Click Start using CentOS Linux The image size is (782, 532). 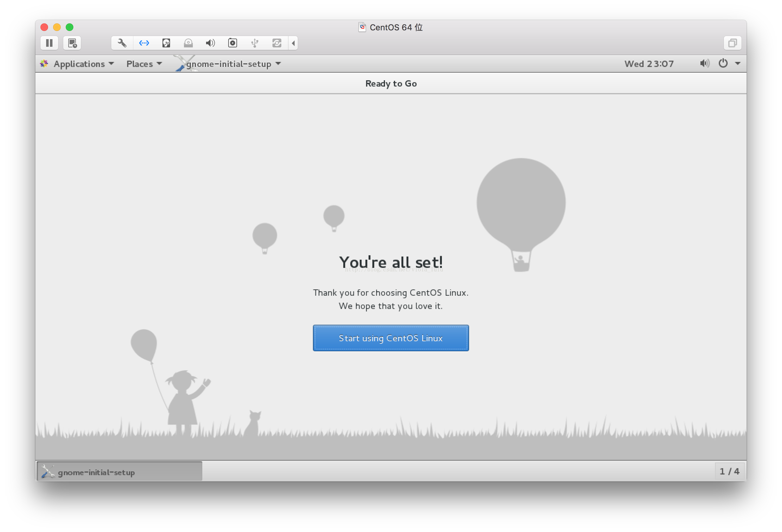coord(391,338)
